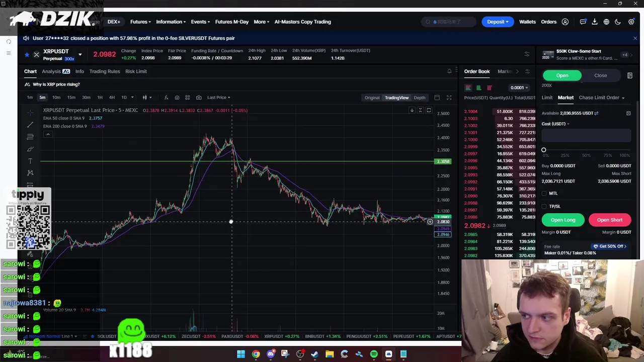Open Spotify from taskbar

[x=374, y=354]
